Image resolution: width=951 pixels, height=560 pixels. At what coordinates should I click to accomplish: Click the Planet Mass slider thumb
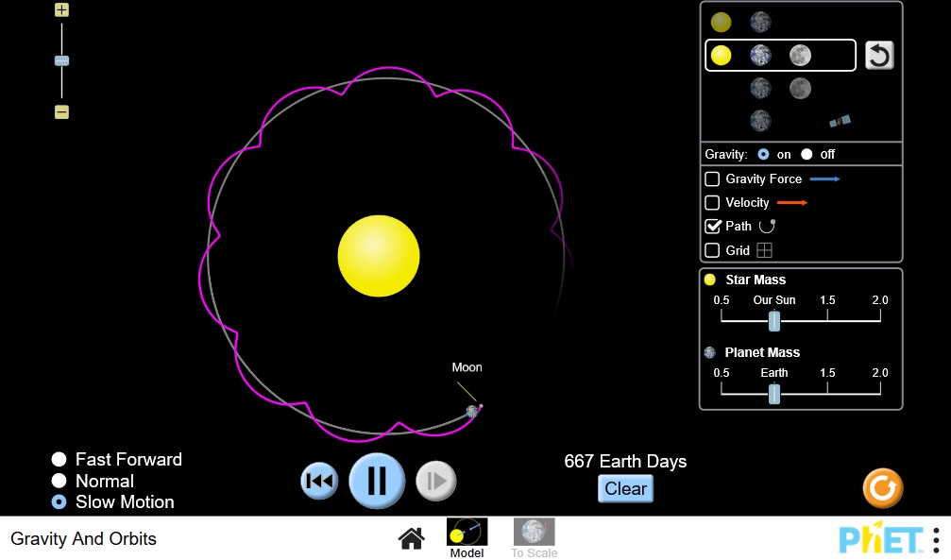[x=773, y=394]
